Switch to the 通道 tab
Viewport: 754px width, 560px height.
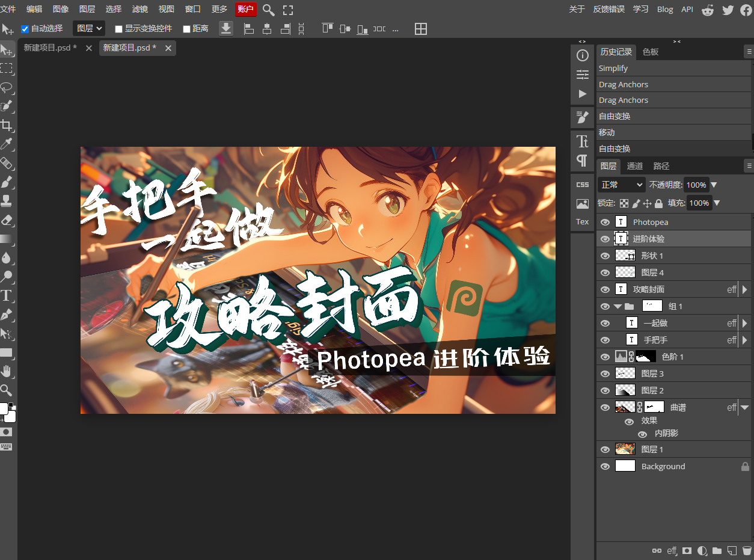tap(635, 166)
